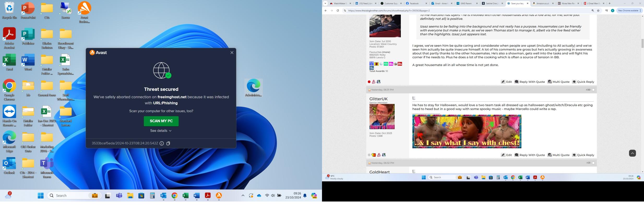Open Microsoft Teams from the left taskbar
This screenshot has width=644, height=223.
click(119, 196)
